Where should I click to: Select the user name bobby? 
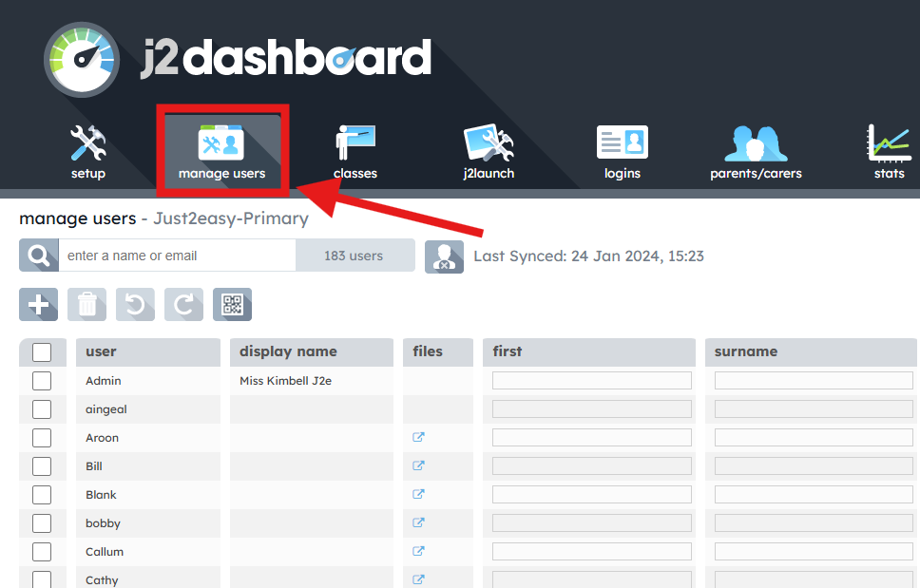click(103, 523)
